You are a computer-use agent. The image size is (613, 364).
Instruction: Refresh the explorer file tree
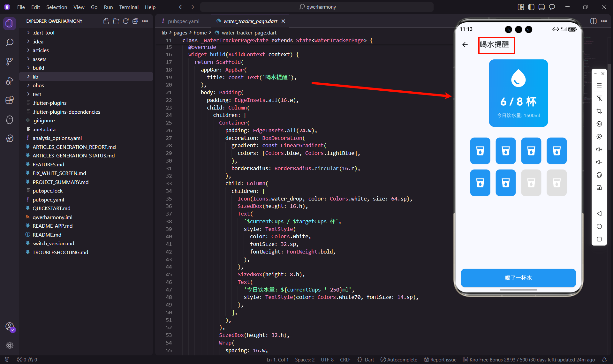tap(126, 21)
